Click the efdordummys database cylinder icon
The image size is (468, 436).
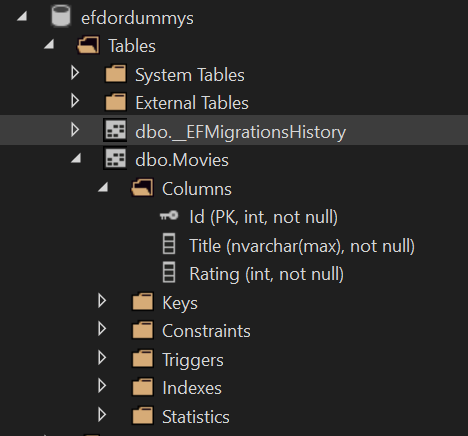tap(61, 16)
